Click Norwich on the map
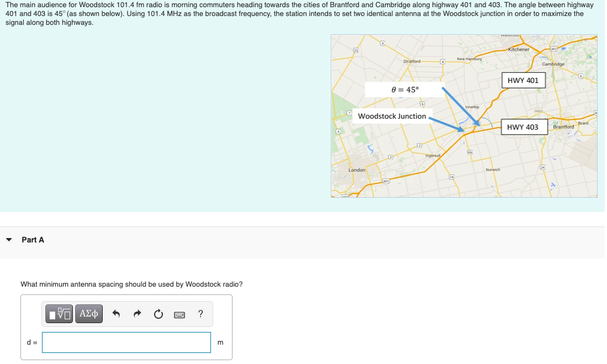 493,170
